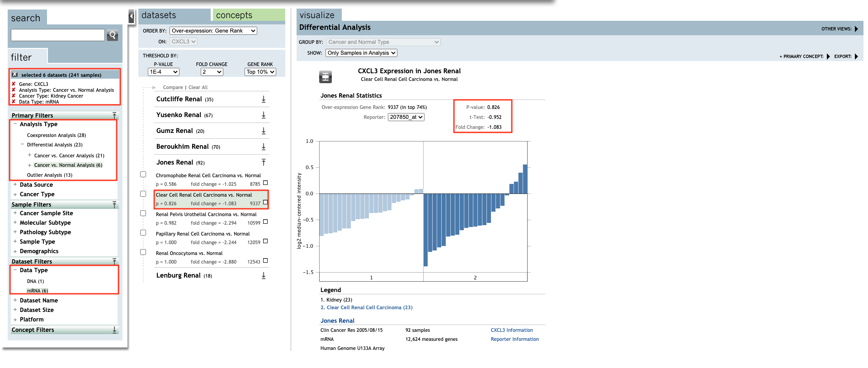Toggle small square beside rank 8785
The image size is (868, 368).
coord(265,183)
